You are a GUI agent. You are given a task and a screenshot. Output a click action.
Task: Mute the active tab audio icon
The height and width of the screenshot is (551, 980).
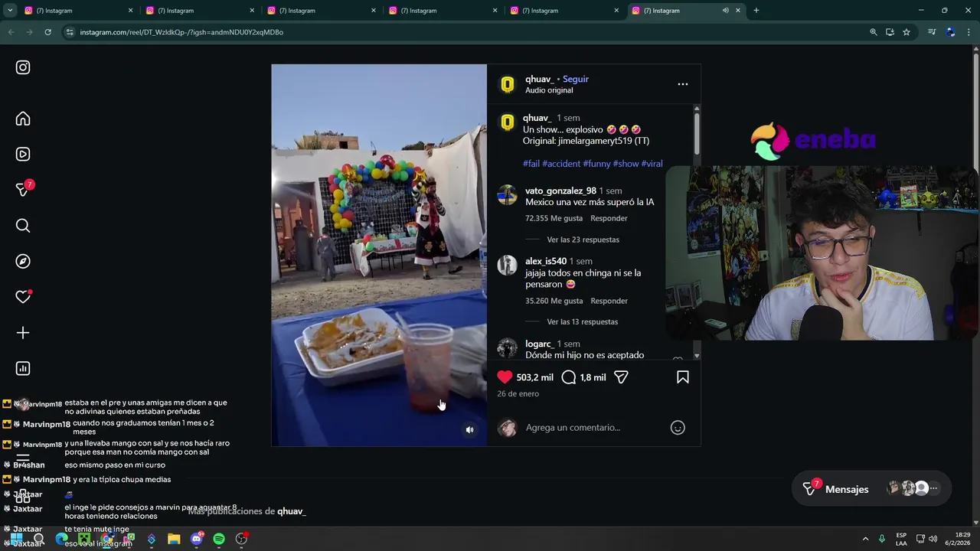coord(725,11)
